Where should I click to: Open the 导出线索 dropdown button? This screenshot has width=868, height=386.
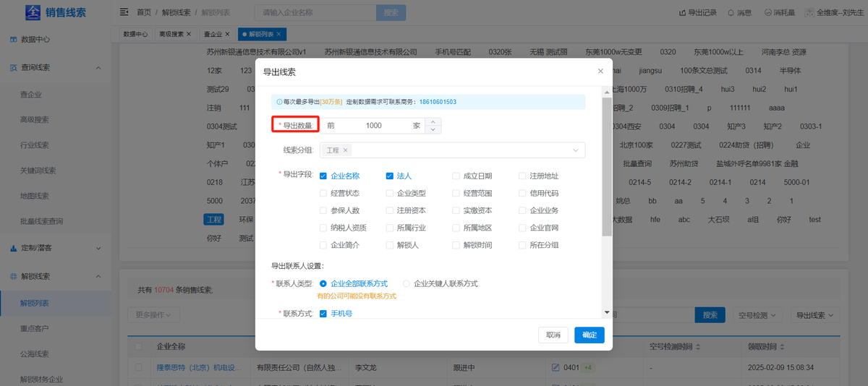click(815, 315)
